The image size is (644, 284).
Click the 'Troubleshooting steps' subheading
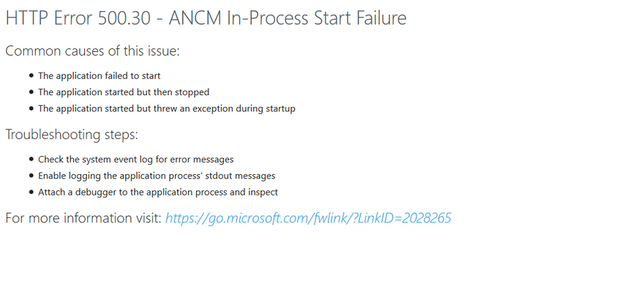click(x=72, y=135)
